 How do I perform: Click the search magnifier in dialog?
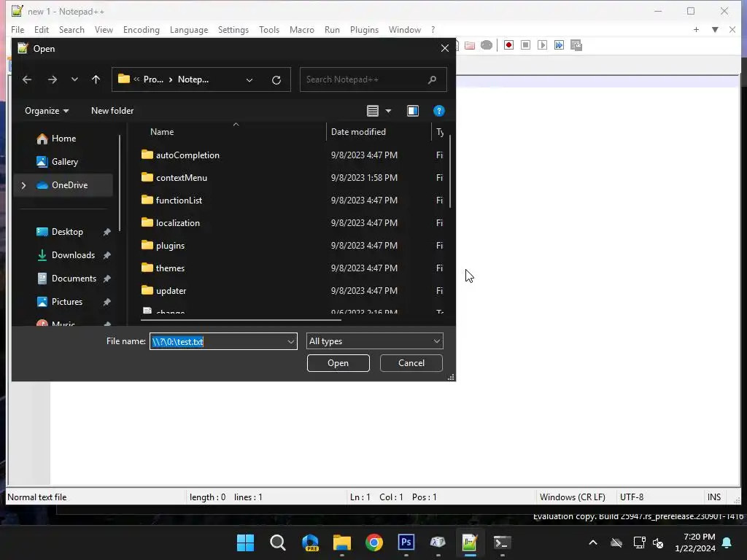tap(432, 79)
